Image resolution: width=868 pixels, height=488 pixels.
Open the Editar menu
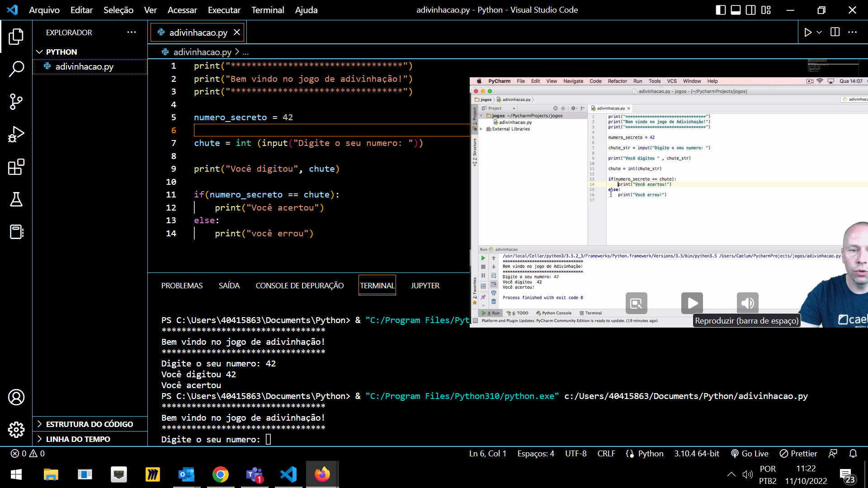point(81,10)
